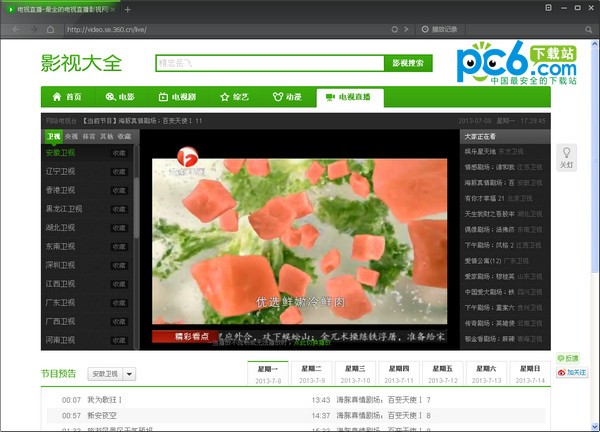
Task: Click the 首页 home icon in green navigation
Action: [x=66, y=97]
